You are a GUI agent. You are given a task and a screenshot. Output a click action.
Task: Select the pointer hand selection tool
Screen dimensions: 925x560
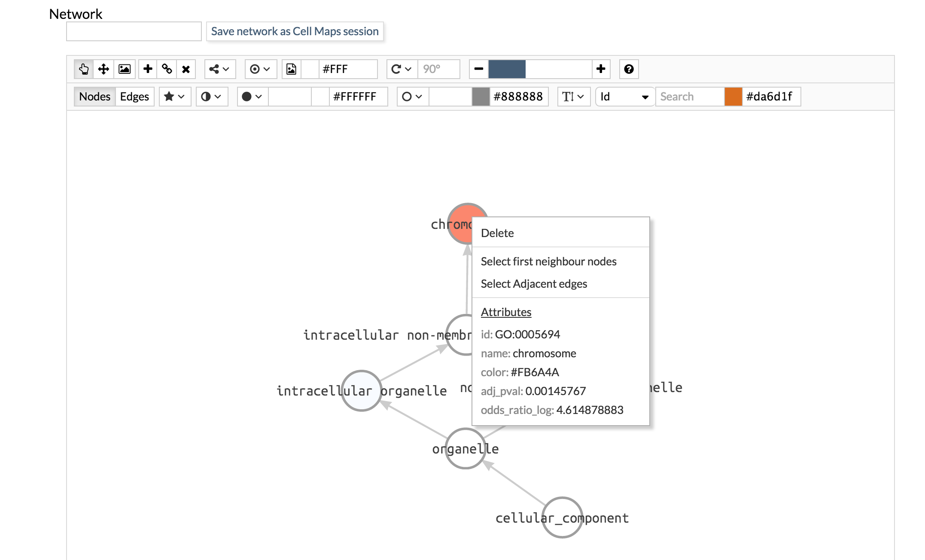tap(84, 69)
